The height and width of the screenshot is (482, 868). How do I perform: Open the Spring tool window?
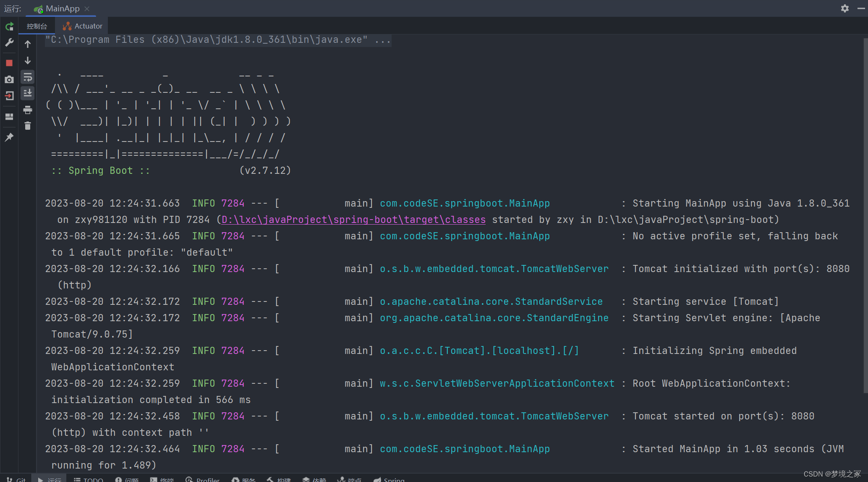389,479
